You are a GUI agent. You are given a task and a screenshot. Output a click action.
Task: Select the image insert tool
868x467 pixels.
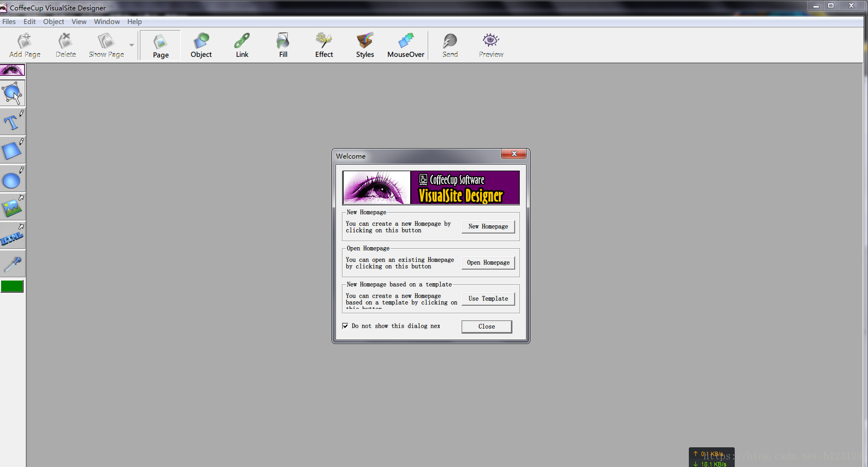click(12, 207)
